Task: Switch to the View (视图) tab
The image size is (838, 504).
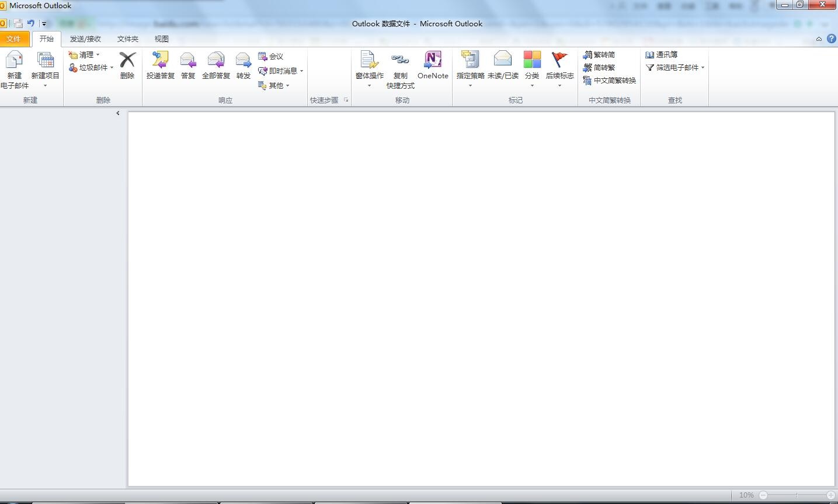Action: point(162,39)
